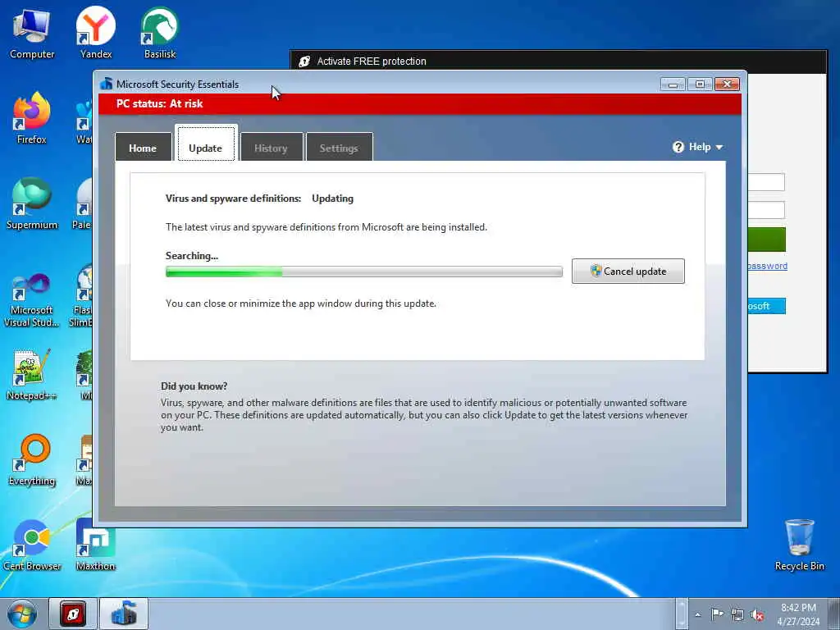Open the Maxthon browser shortcut
The image size is (840, 630).
pyautogui.click(x=95, y=546)
